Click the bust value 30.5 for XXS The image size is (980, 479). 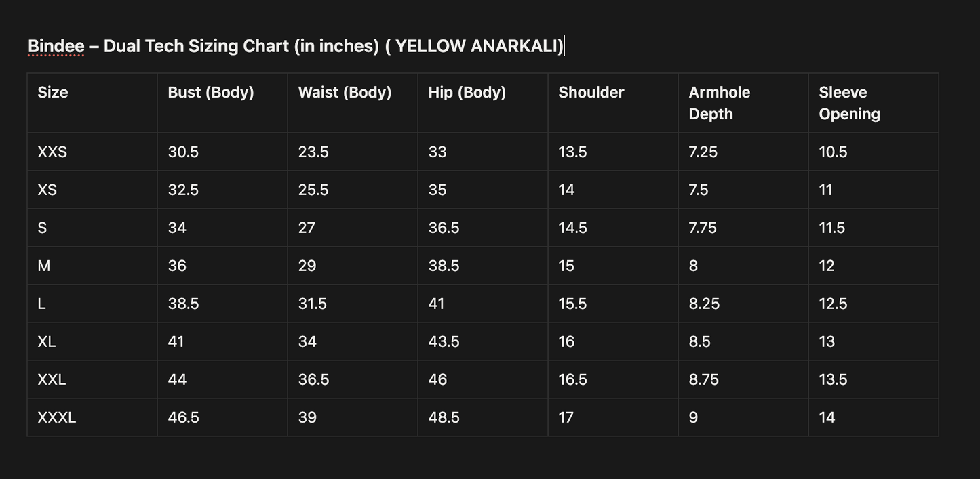(x=183, y=152)
